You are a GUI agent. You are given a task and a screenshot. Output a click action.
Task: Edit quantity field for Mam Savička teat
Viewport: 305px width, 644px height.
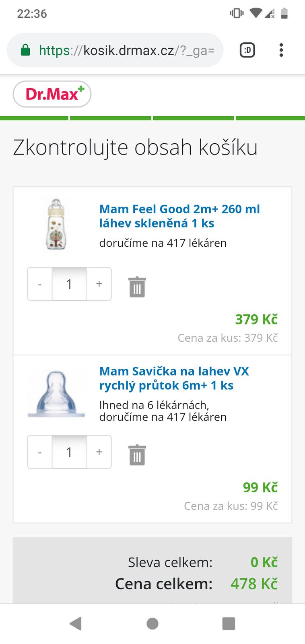click(69, 452)
